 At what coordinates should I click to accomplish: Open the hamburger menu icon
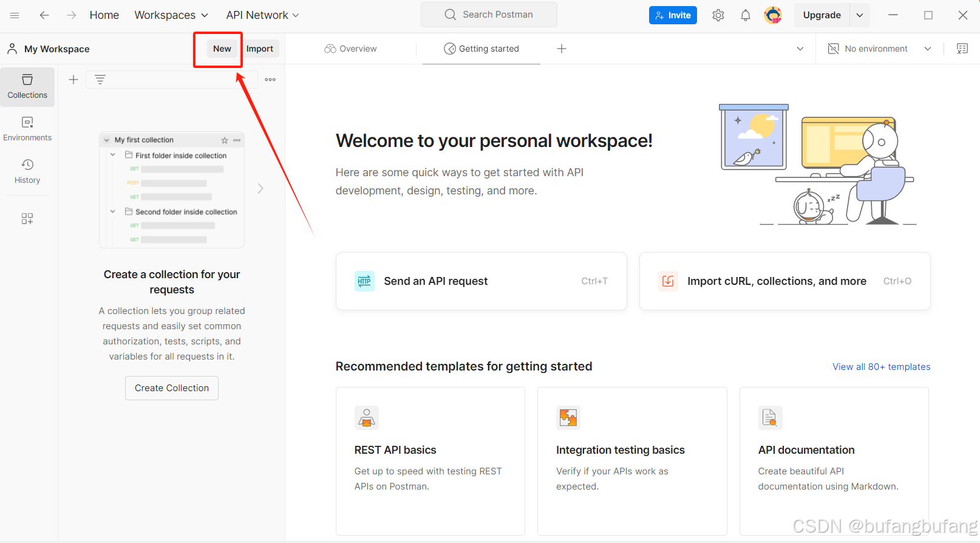(x=15, y=15)
